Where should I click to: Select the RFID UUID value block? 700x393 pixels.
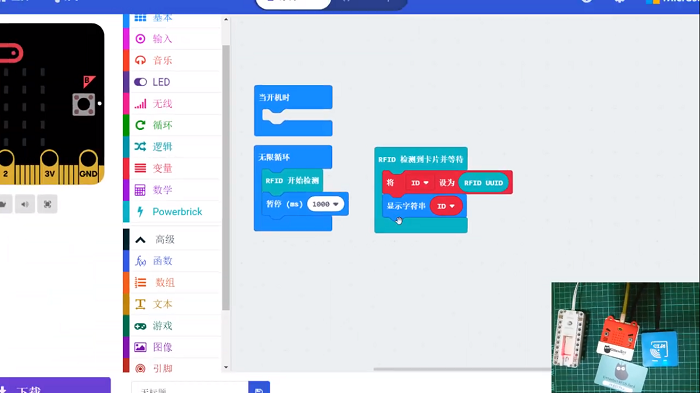pos(483,183)
